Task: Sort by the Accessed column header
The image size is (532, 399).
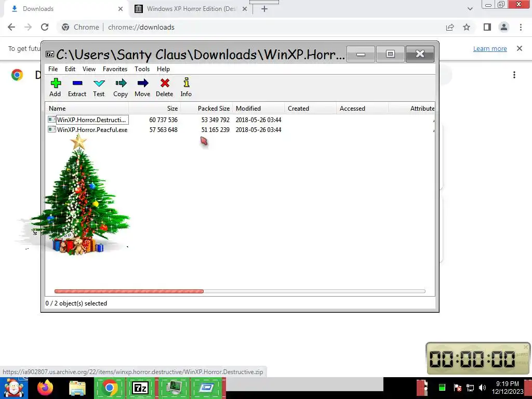Action: (362, 109)
